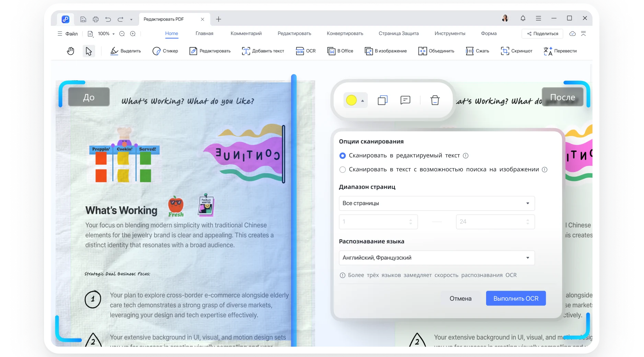644x357 pixels.
Task: Click the Отмена button in OCR dialog
Action: coord(460,298)
